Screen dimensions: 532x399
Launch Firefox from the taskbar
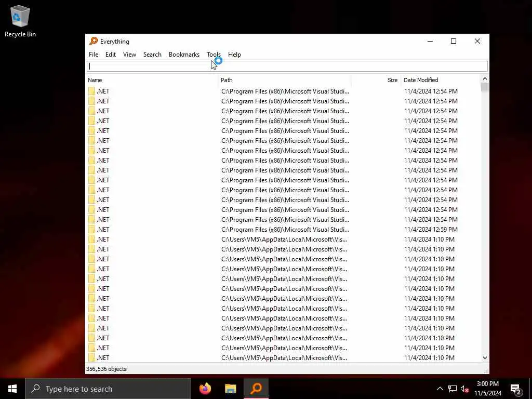coord(205,389)
